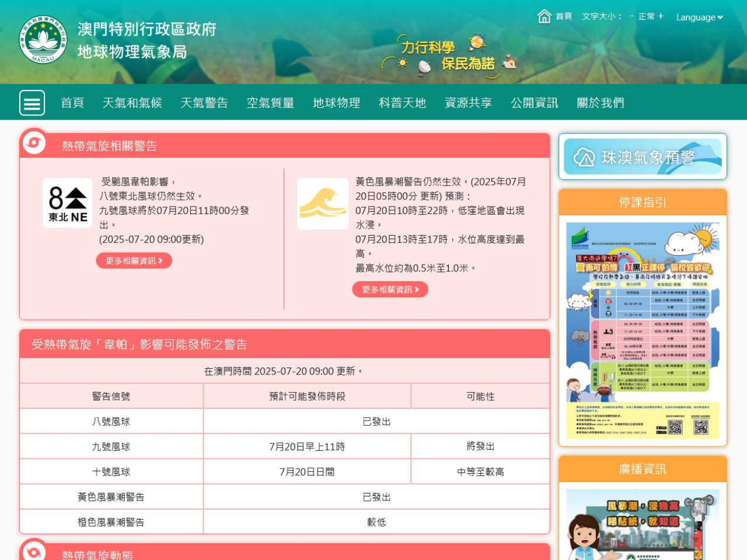747x560 pixels.
Task: Open the 天氣和氣候 menu
Action: [x=132, y=103]
